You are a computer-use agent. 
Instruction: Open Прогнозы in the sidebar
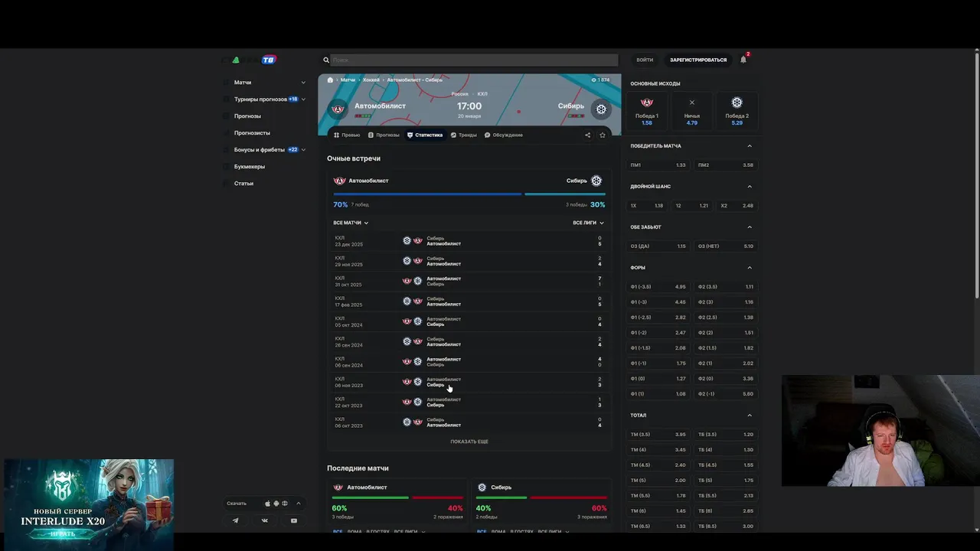[247, 116]
